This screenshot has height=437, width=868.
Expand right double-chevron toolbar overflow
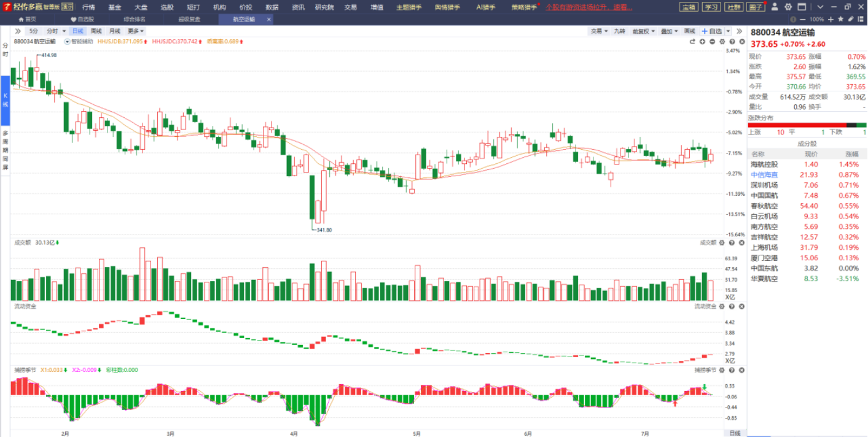point(740,31)
